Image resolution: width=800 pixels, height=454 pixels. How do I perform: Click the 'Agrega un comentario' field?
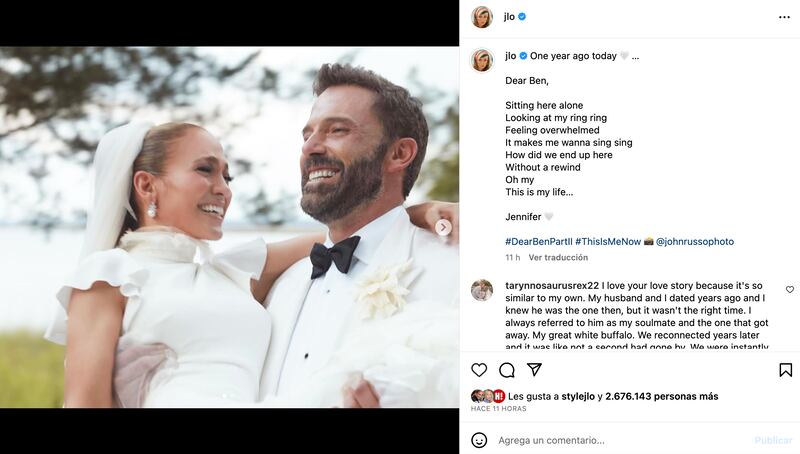tap(610, 440)
